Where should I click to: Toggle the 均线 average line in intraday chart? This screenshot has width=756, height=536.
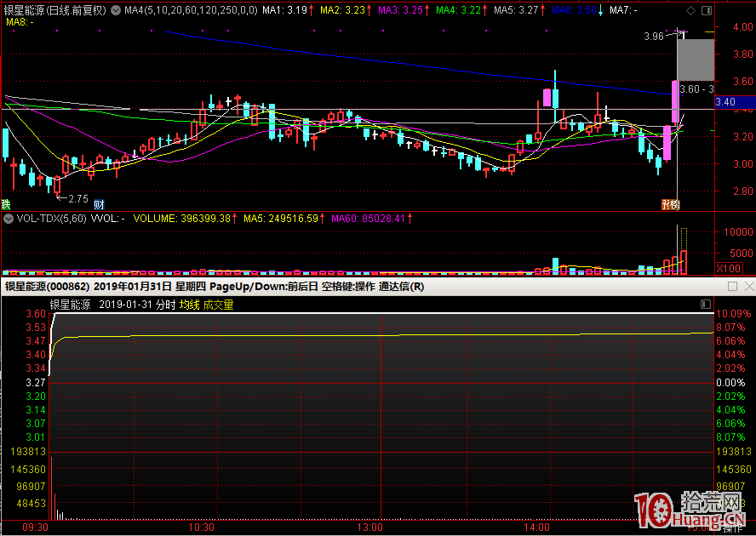coord(188,305)
